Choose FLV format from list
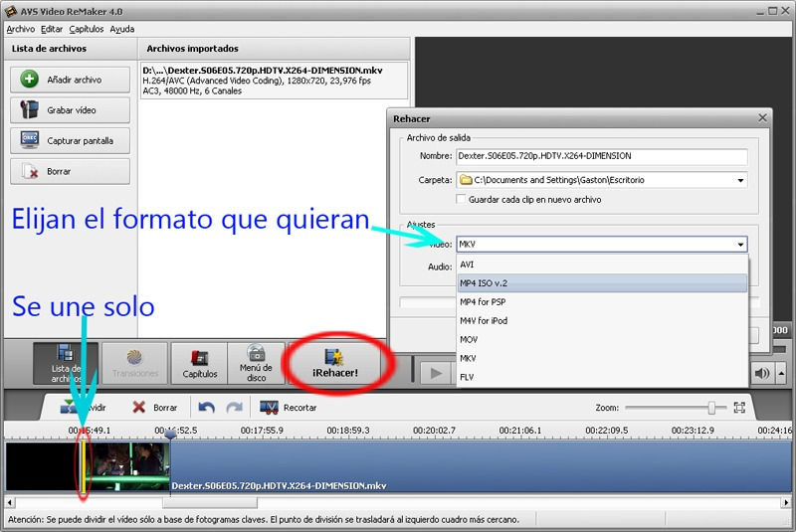The image size is (796, 532). [602, 377]
